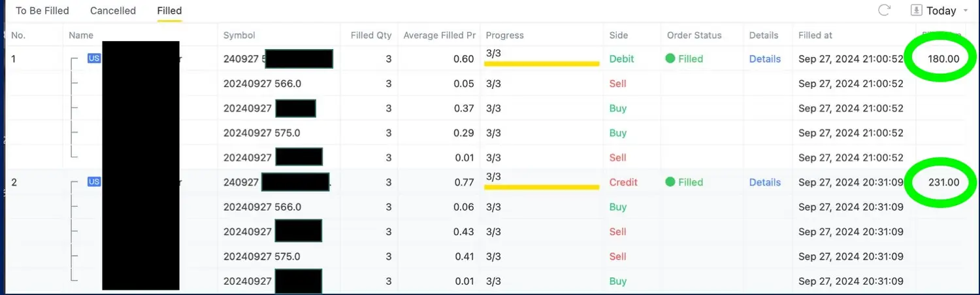
Task: Click the yellow progress bar of order 2
Action: (541, 187)
